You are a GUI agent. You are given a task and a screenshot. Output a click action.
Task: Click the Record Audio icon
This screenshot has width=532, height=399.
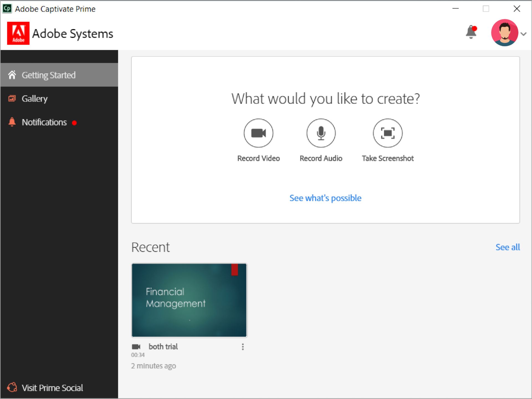(x=321, y=133)
